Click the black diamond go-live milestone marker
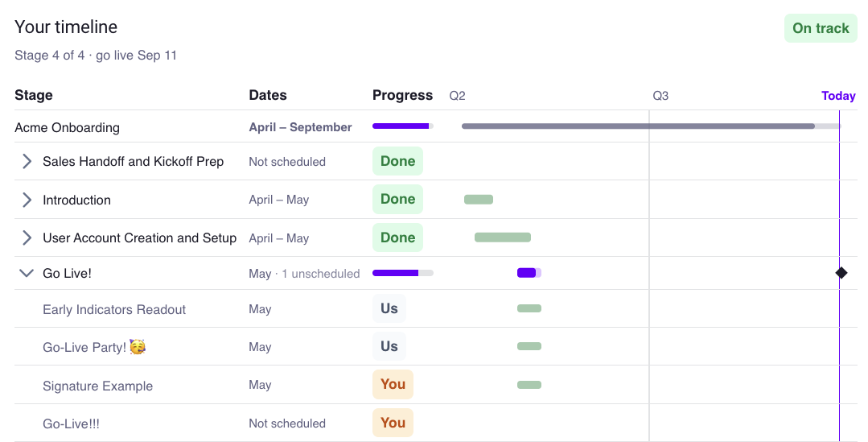This screenshot has height=442, width=868. [841, 272]
